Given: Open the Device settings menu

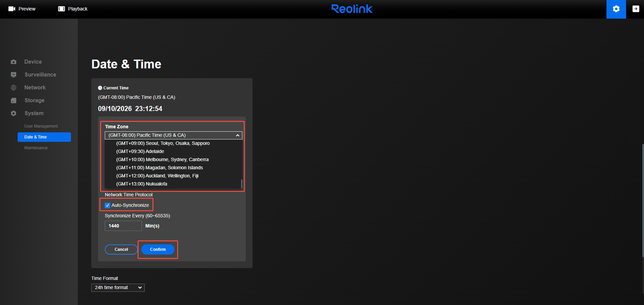Looking at the screenshot, I should tap(33, 62).
